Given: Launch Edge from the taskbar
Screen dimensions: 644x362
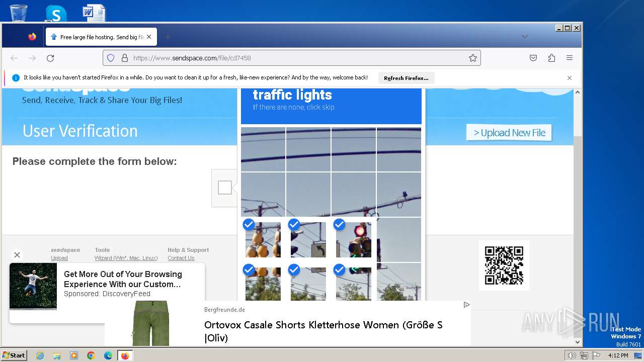Looking at the screenshot, I should 108,355.
